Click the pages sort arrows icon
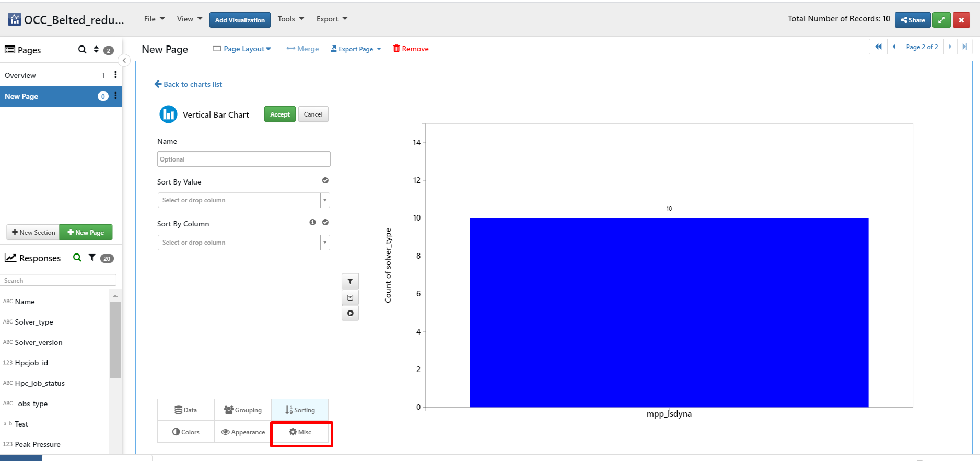Screen dimensions: 980x461 (96, 49)
